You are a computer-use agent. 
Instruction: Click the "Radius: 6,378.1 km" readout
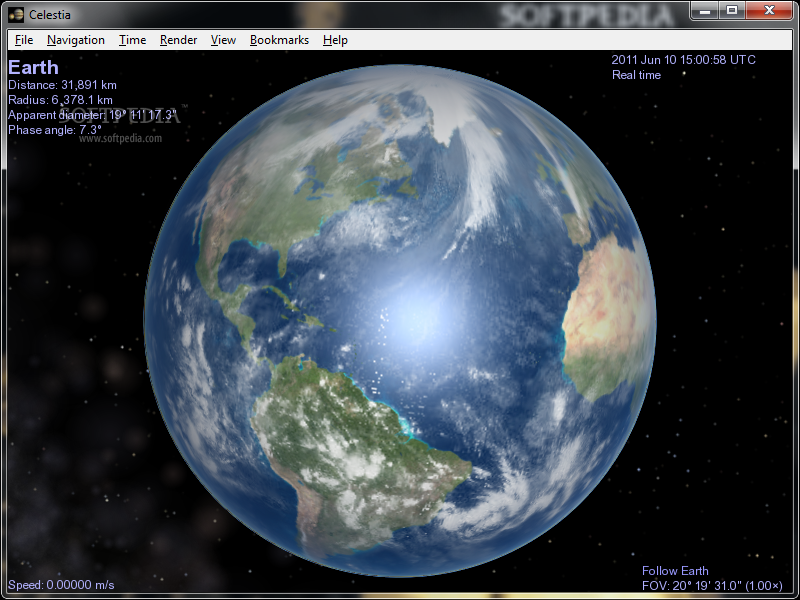point(60,100)
